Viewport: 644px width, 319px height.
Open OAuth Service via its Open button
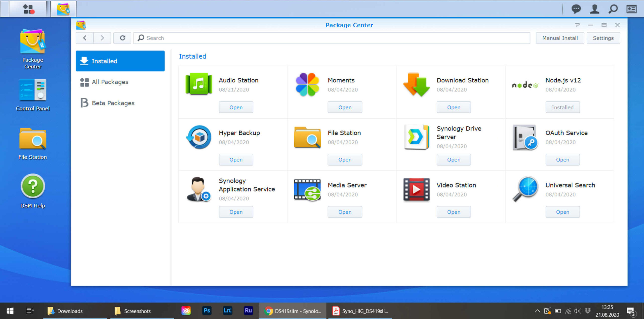562,160
